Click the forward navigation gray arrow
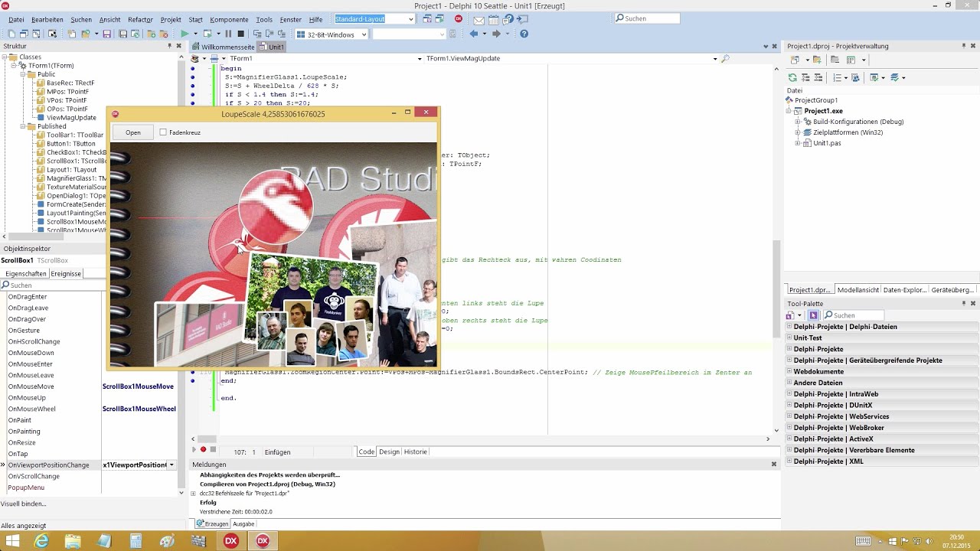The height and width of the screenshot is (551, 980). (496, 34)
